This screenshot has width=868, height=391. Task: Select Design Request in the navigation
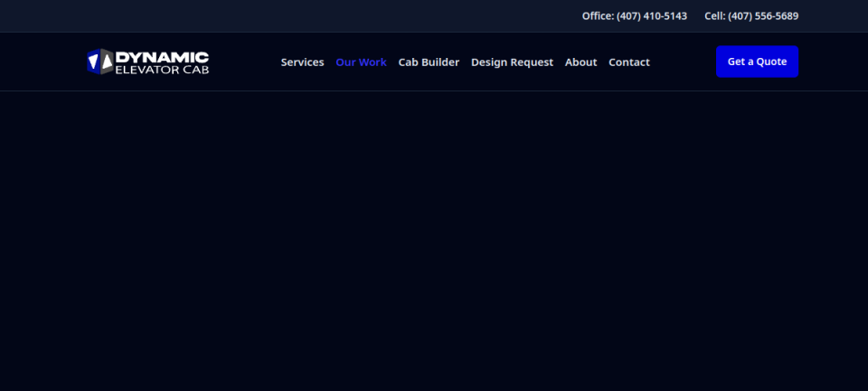point(512,62)
